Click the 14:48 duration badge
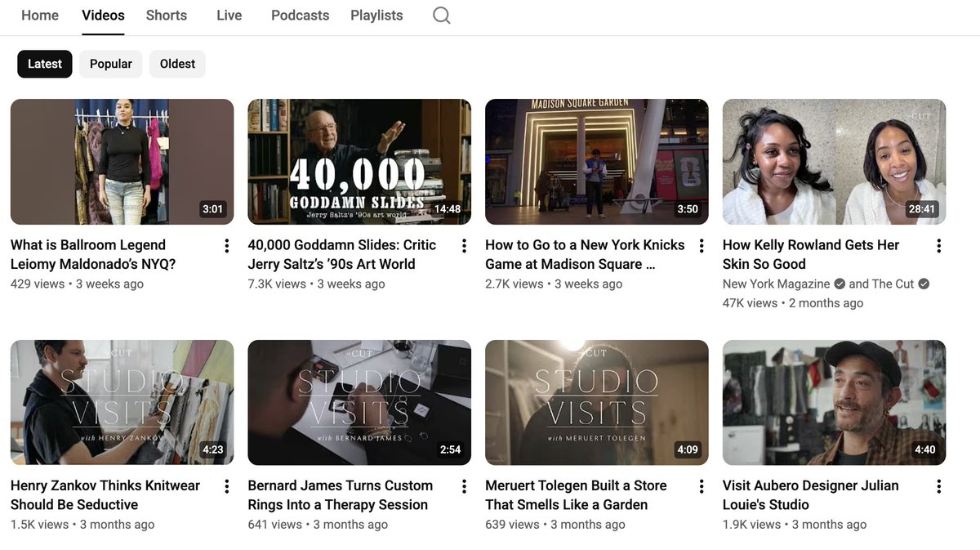The image size is (980, 550). [x=448, y=209]
